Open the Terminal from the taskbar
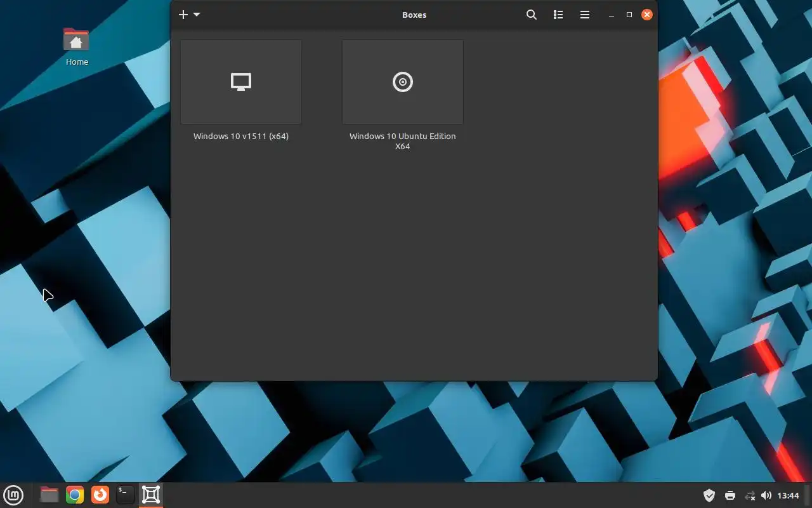The height and width of the screenshot is (508, 812). (x=126, y=495)
